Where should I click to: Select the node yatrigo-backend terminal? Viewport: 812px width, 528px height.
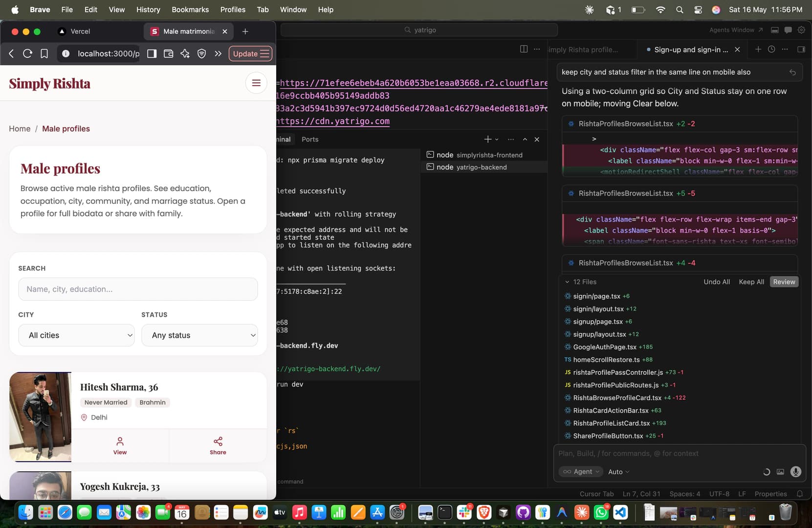click(x=484, y=167)
